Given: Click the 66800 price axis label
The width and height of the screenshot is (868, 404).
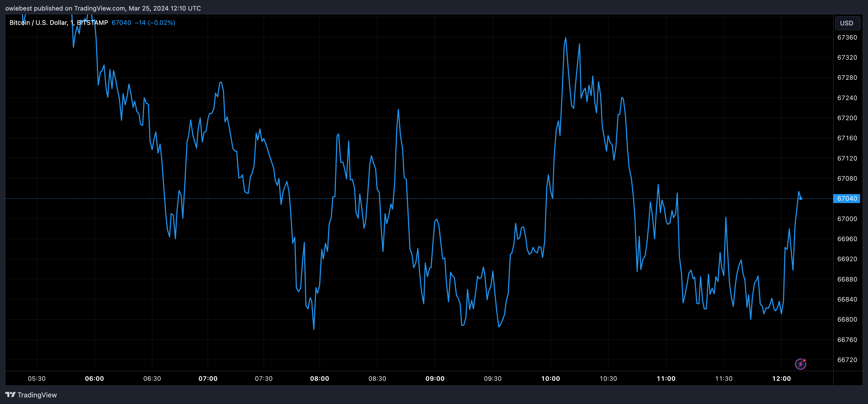Looking at the screenshot, I should click(x=847, y=320).
